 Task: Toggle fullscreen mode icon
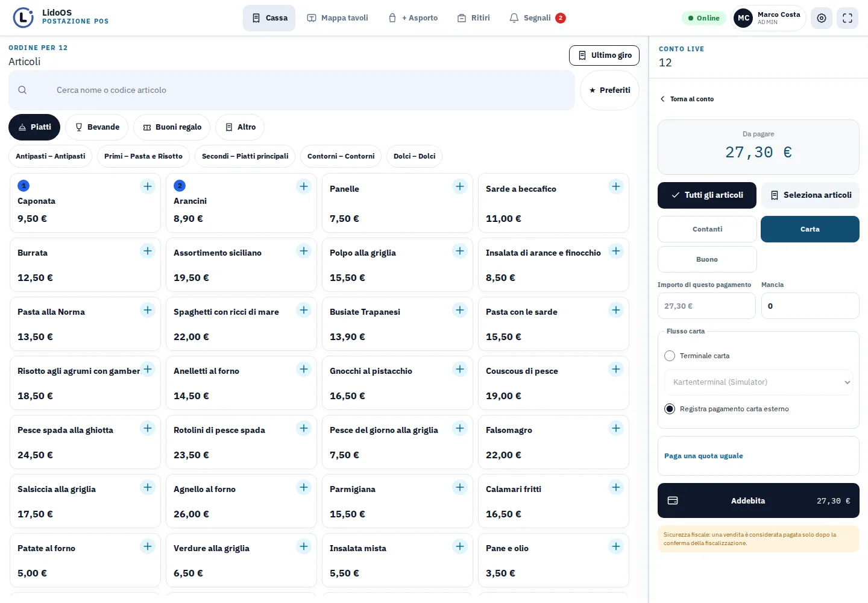click(848, 18)
